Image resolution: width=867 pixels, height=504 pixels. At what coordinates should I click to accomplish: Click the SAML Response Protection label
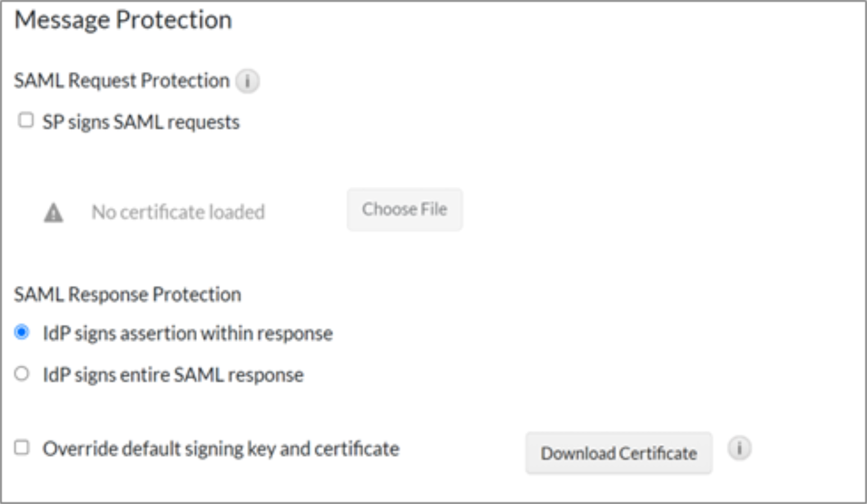coord(127,294)
